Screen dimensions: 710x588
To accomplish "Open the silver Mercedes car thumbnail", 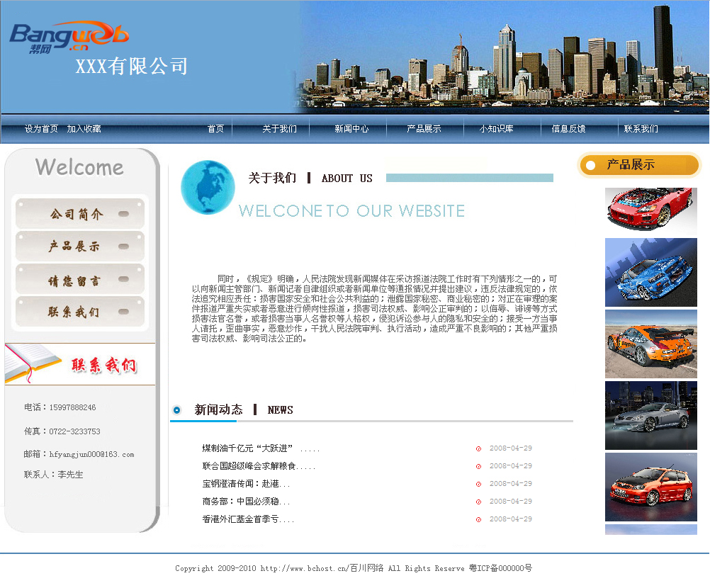I will (650, 415).
